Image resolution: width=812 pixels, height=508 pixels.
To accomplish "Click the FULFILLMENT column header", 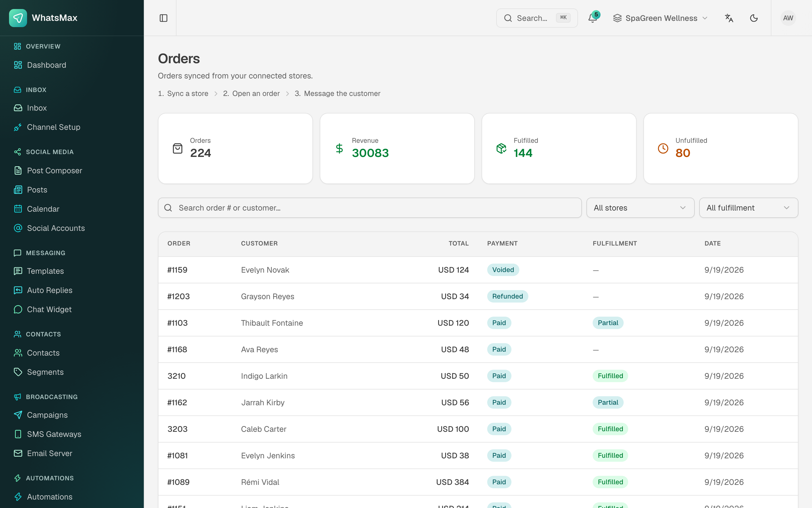I will (x=615, y=243).
